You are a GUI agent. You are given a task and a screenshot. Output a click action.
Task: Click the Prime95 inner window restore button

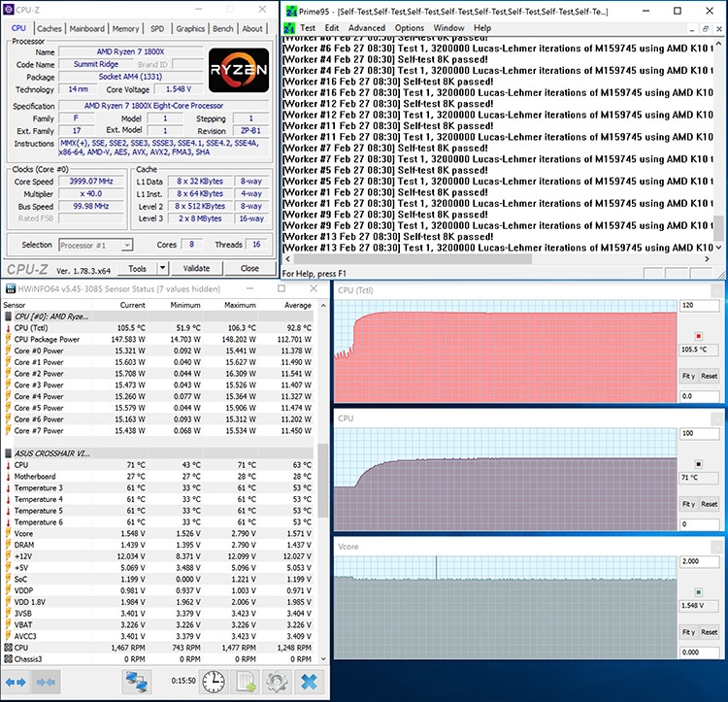[706, 29]
